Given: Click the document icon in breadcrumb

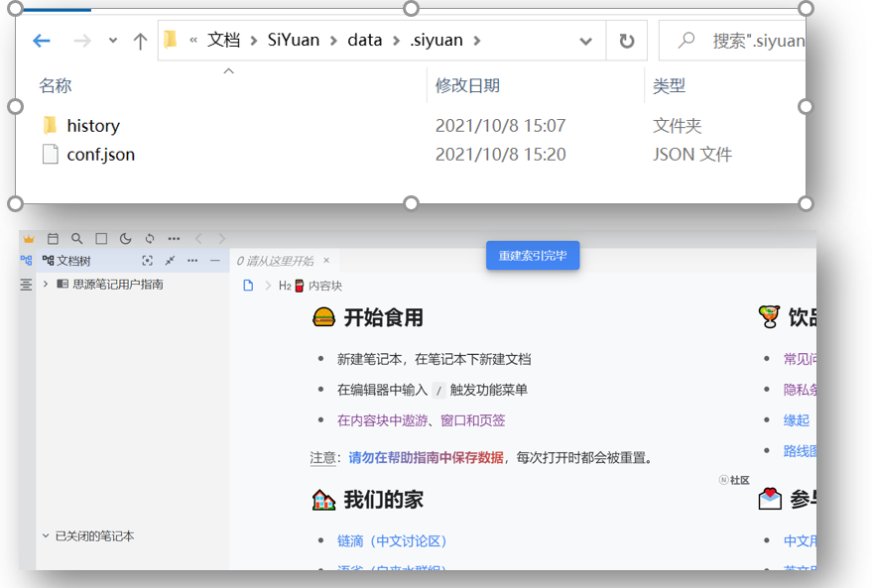Looking at the screenshot, I should (x=249, y=286).
